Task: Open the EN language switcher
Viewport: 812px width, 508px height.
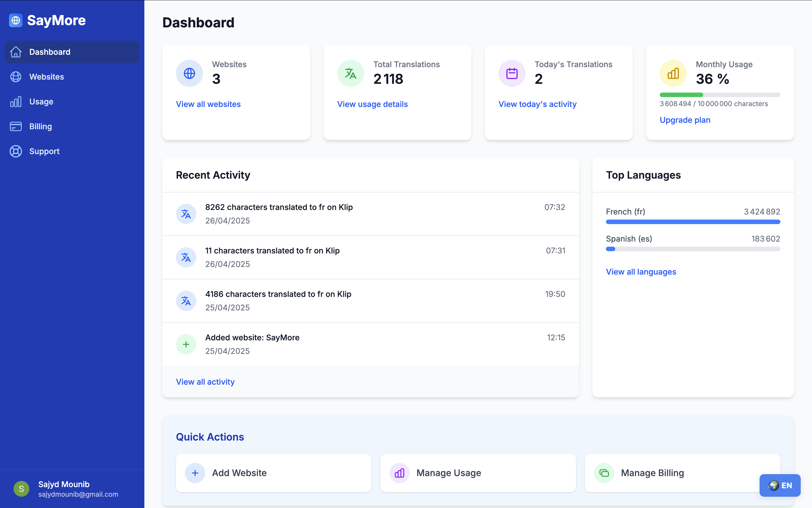Action: [x=780, y=485]
